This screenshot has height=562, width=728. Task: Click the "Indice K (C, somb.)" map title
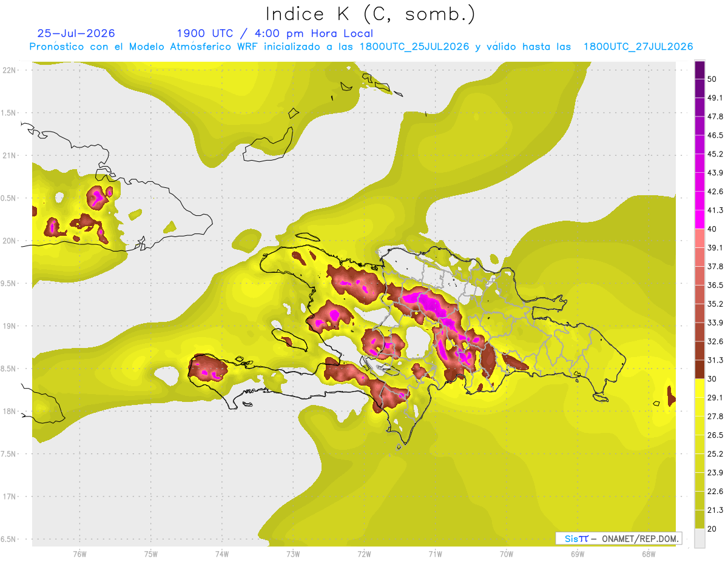(370, 14)
